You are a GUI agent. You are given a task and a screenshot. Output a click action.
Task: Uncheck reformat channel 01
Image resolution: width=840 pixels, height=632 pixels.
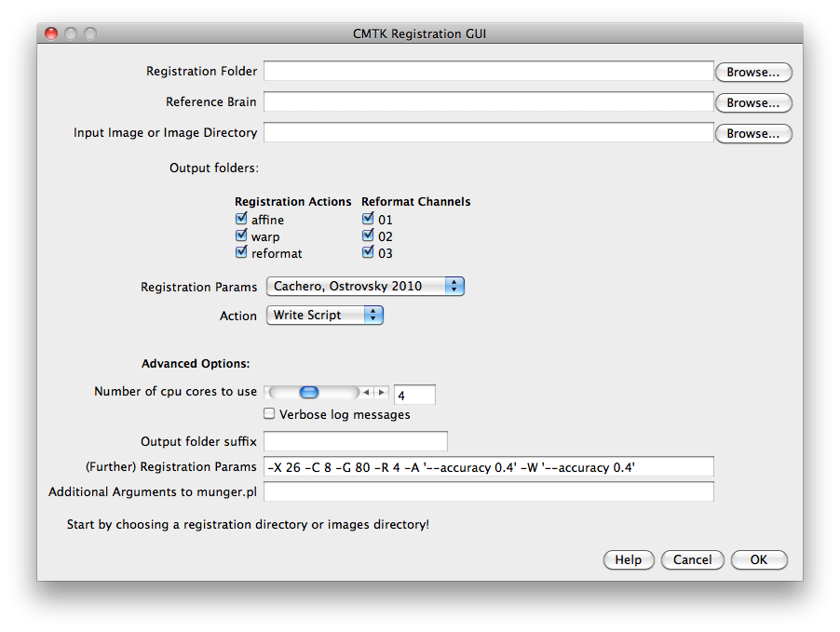point(369,220)
